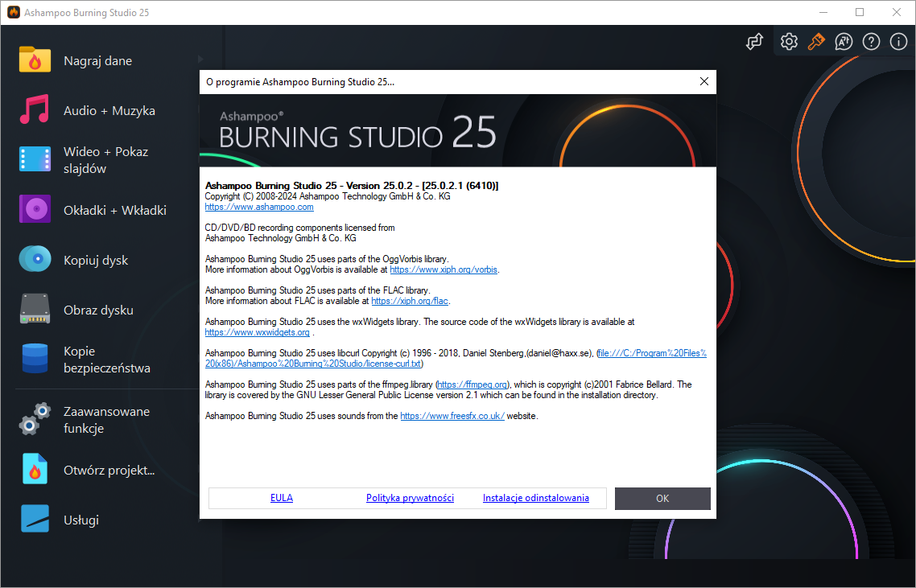The image size is (916, 588).
Task: Click the Wideo + Pokaz slajdów film icon
Action: pyautogui.click(x=35, y=159)
